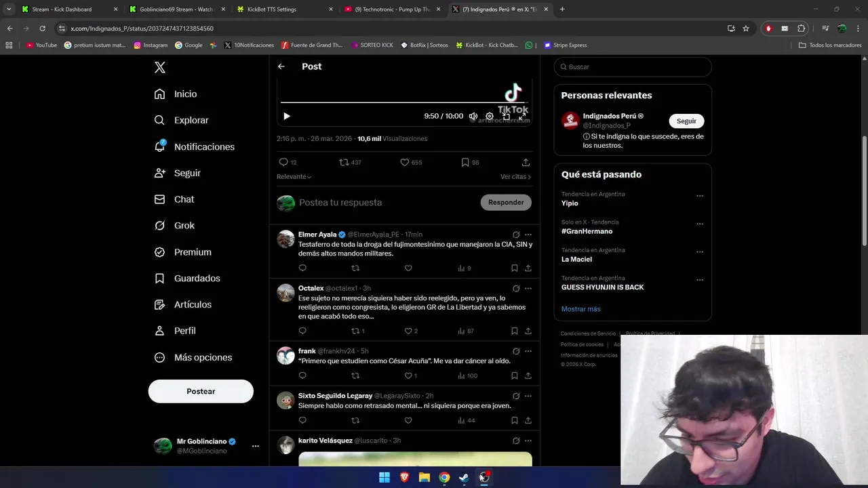Viewport: 868px width, 488px height.
Task: Share the main post
Action: tap(526, 163)
